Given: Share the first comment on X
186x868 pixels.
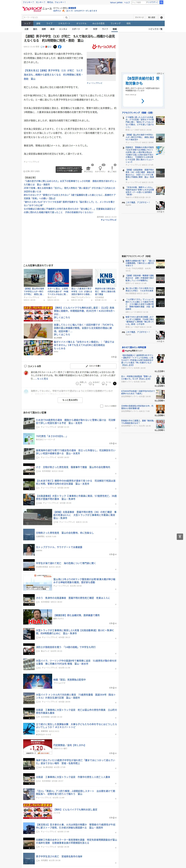Looking at the screenshot, I should coord(115,384).
